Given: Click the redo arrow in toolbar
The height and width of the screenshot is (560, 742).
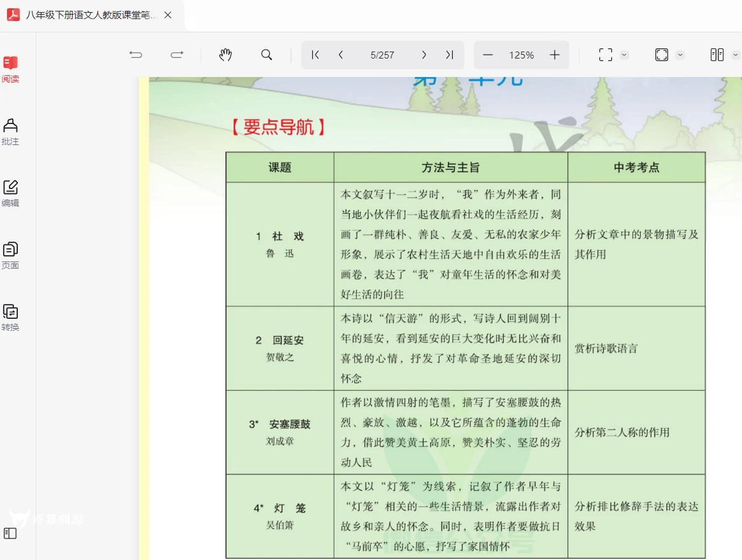Looking at the screenshot, I should coord(177,55).
